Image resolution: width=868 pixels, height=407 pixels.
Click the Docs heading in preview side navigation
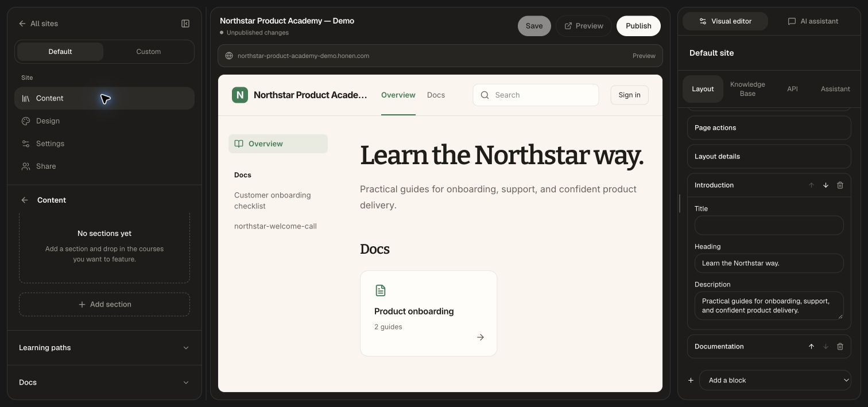[243, 175]
